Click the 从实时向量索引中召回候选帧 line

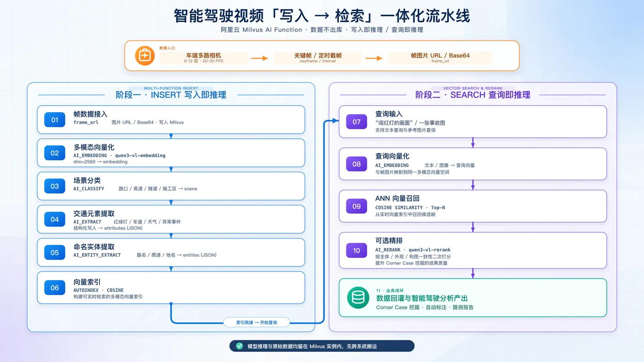[405, 215]
